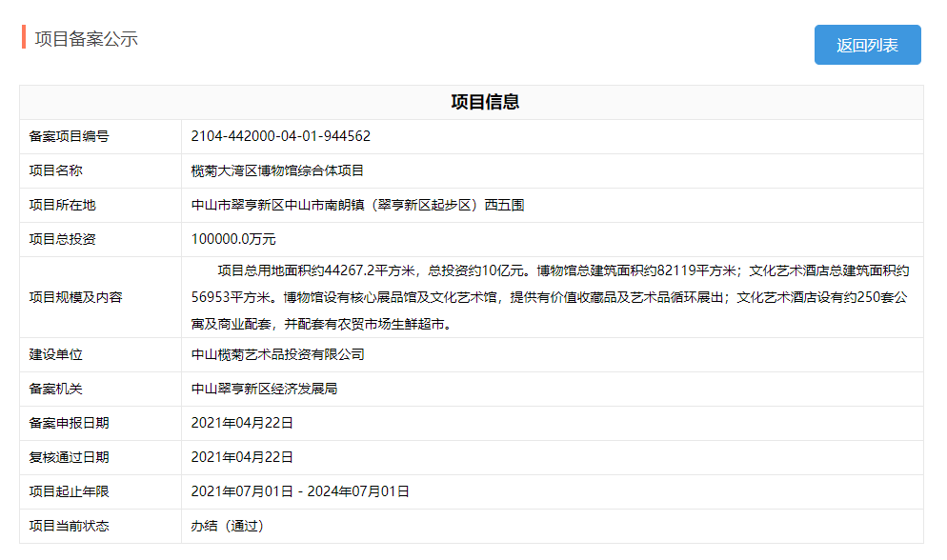The image size is (947, 560).
Task: Click the 复核通过日期 label cell
Action: tap(100, 457)
